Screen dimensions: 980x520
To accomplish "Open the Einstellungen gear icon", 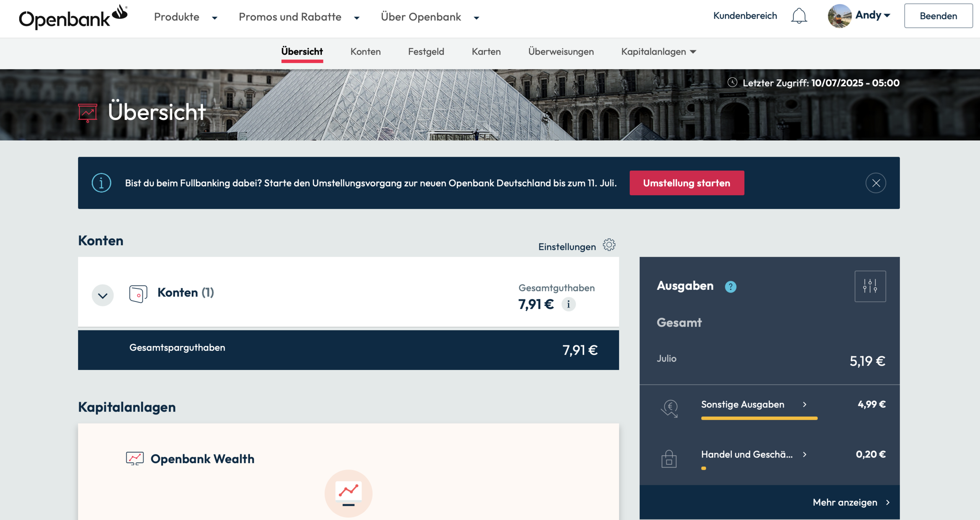I will pyautogui.click(x=609, y=245).
